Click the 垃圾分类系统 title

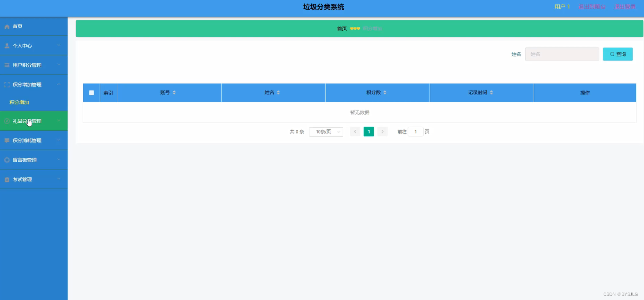(324, 7)
